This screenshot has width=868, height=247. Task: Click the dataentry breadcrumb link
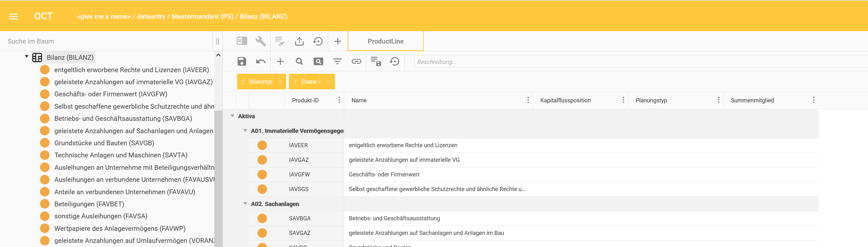(x=151, y=17)
